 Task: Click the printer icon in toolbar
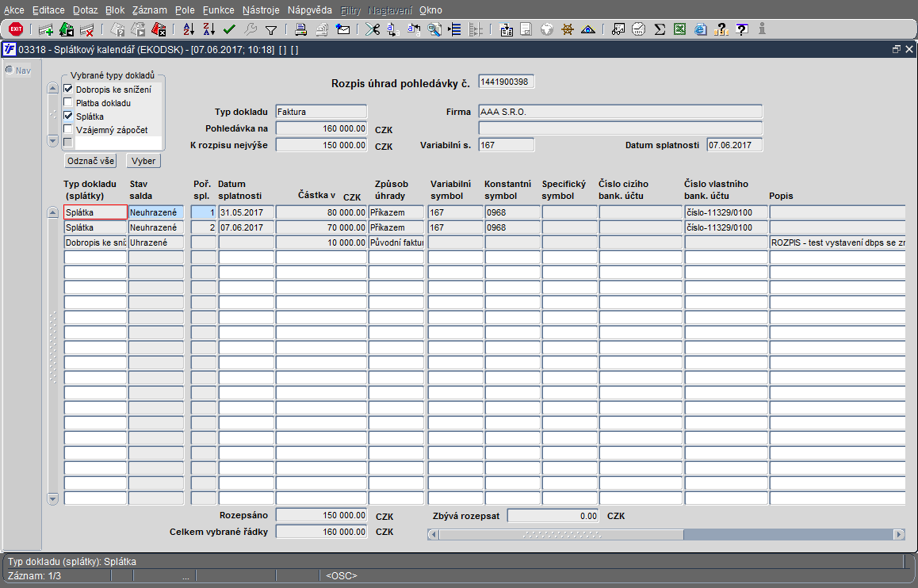click(301, 29)
